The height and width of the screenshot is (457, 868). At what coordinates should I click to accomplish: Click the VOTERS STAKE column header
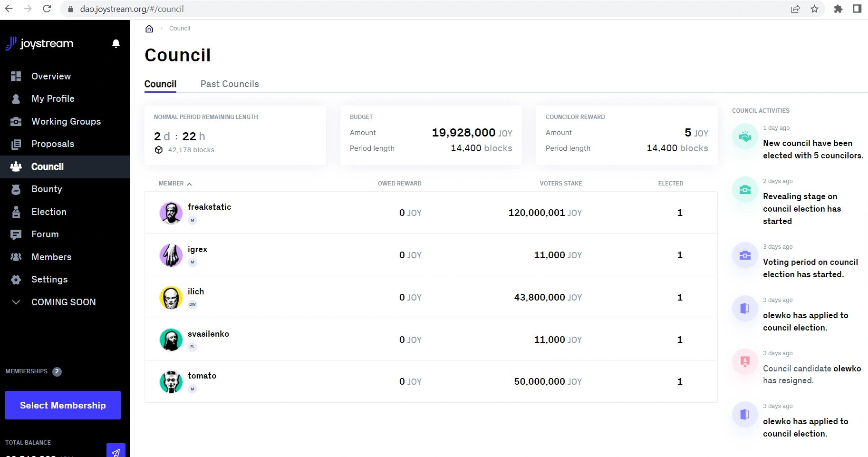point(561,184)
